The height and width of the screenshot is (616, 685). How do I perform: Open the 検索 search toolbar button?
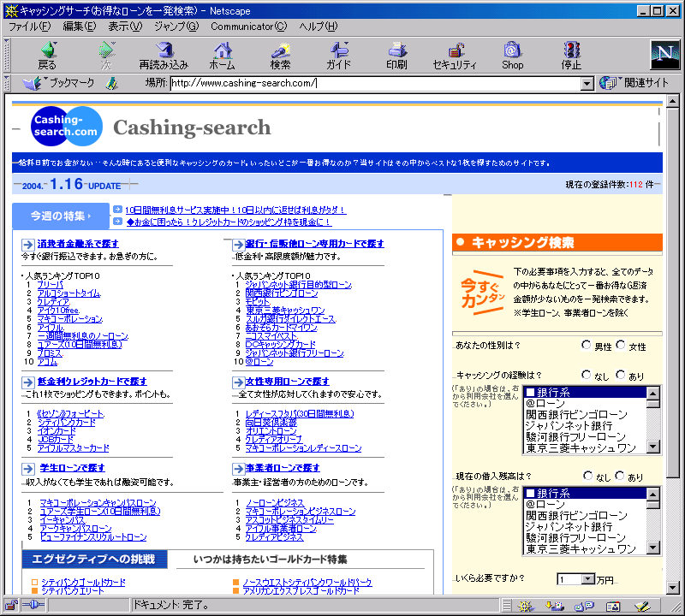[281, 56]
